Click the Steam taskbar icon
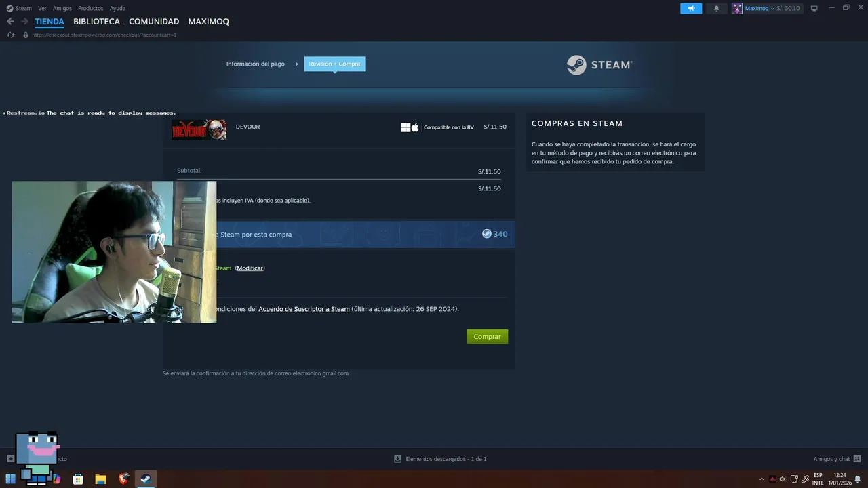Viewport: 868px width, 488px height. (x=146, y=479)
